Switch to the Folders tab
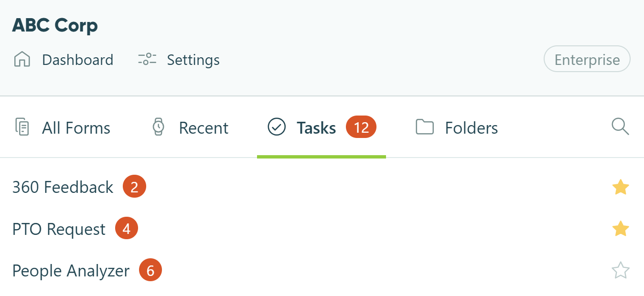Viewport: 644px width, 296px height. pos(472,127)
